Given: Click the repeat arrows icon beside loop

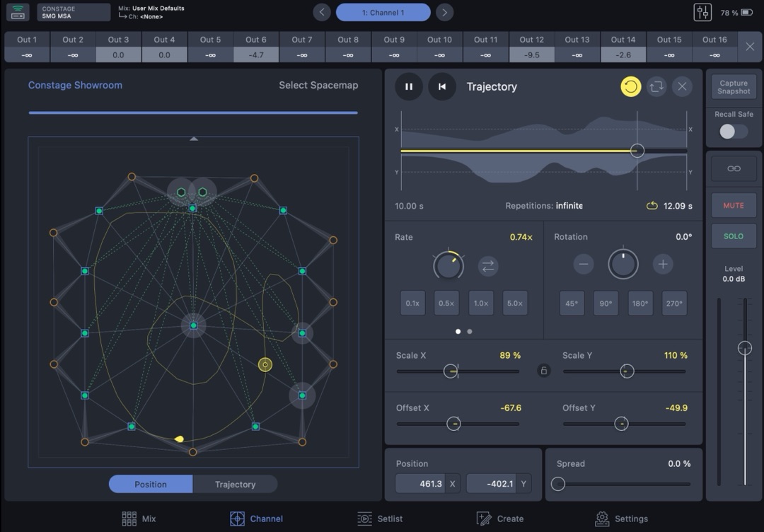Looking at the screenshot, I should tap(656, 87).
